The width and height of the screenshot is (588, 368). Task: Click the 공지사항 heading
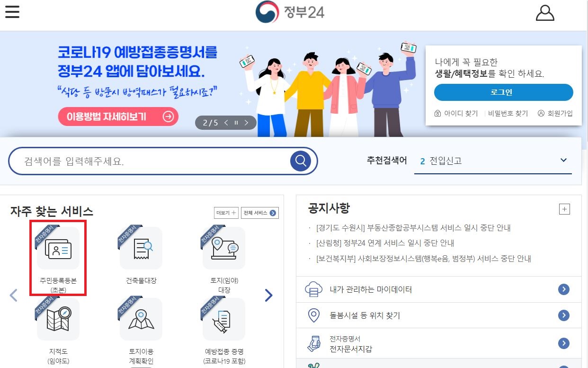(x=329, y=208)
